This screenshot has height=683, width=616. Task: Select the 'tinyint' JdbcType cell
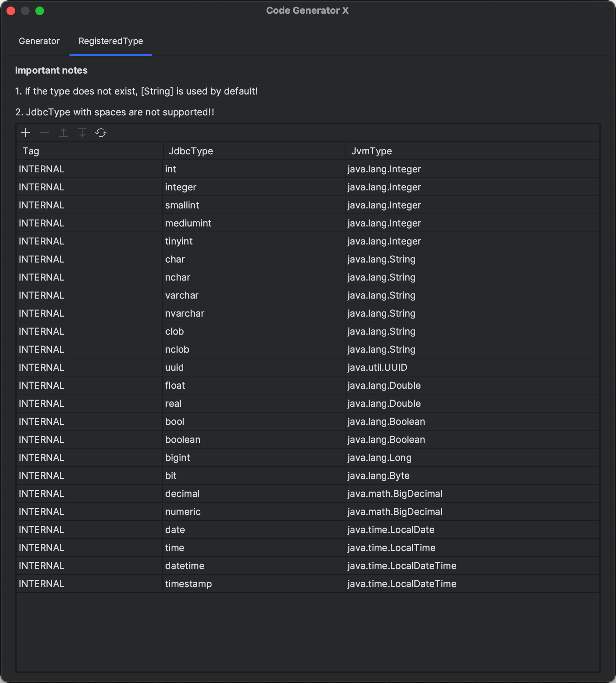click(254, 241)
